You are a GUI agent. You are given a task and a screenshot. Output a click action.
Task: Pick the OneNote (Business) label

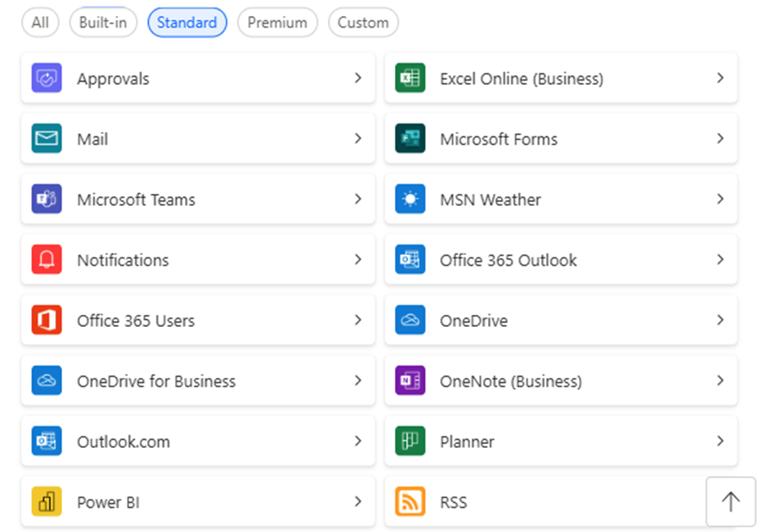click(x=511, y=381)
